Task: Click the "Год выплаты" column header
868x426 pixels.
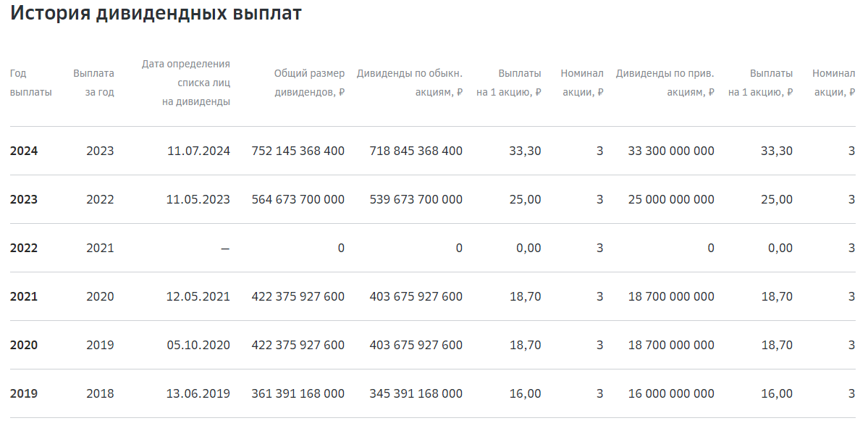Action: click(30, 83)
